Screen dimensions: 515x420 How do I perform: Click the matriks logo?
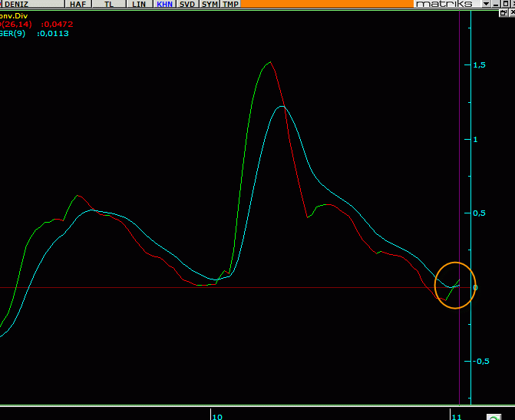(x=444, y=4)
